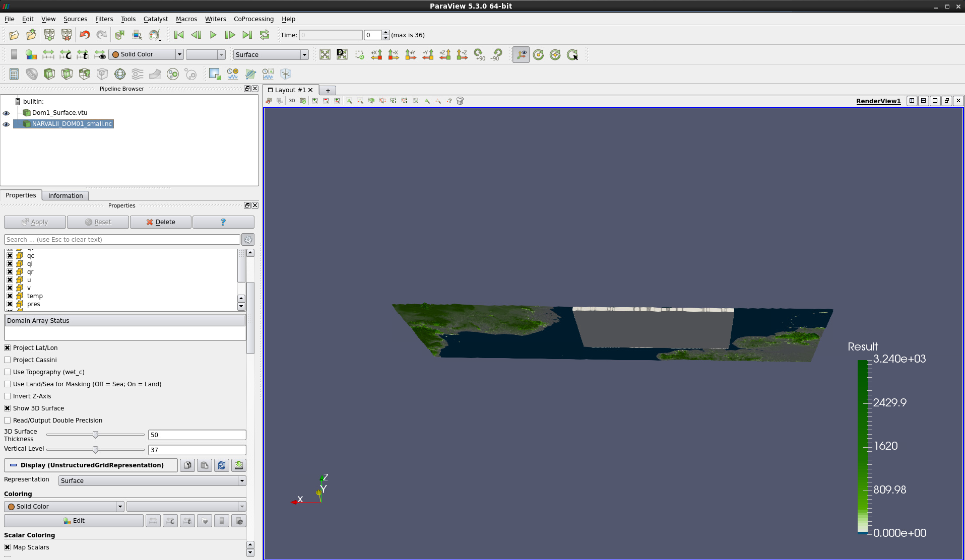
Task: Check the Invert Z-Axis checkbox
Action: point(8,396)
